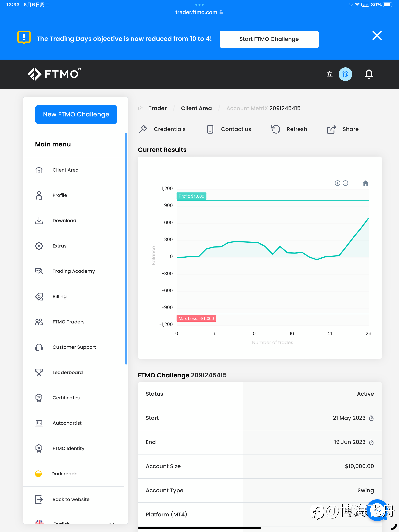Click the sidebar vertical scrollbar

tap(126, 249)
